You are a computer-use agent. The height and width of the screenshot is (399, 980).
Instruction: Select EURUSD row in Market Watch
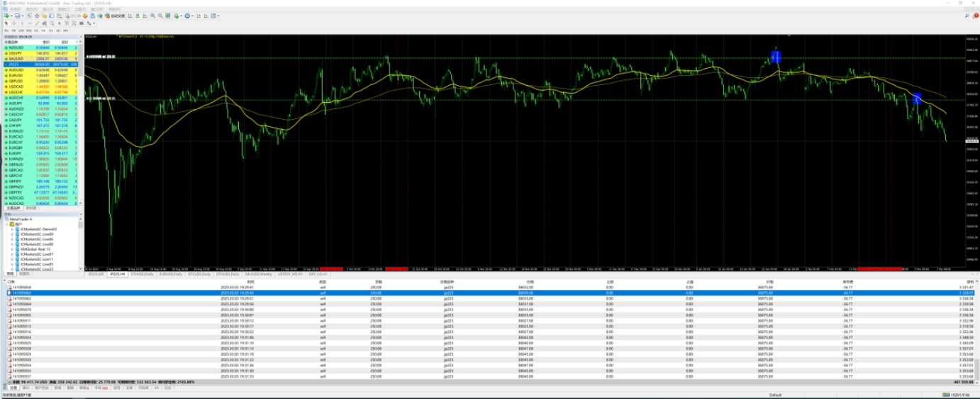click(x=40, y=75)
